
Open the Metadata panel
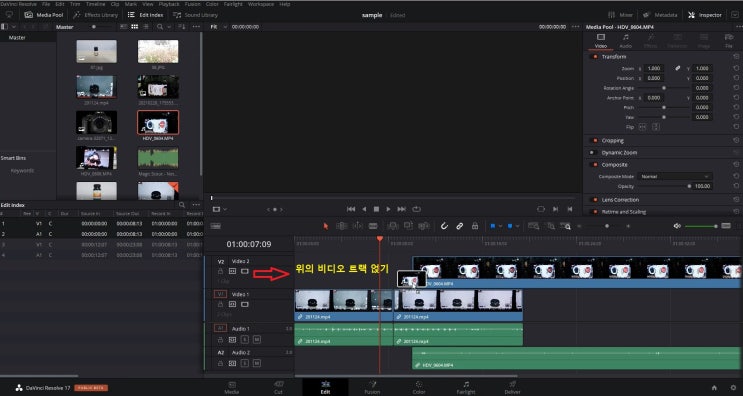tap(660, 15)
